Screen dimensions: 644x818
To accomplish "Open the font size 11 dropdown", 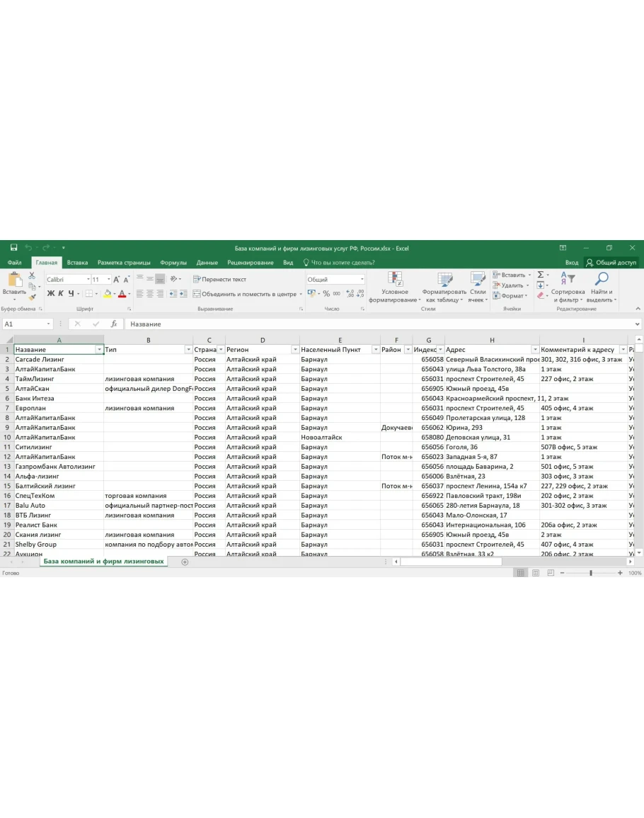I will point(108,280).
